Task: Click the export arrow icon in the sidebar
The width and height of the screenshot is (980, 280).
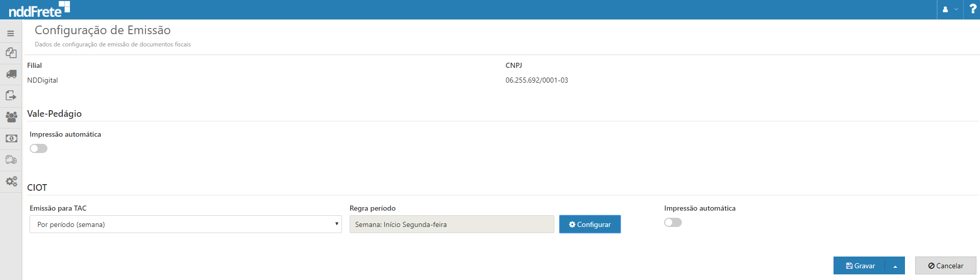Action: pos(11,96)
